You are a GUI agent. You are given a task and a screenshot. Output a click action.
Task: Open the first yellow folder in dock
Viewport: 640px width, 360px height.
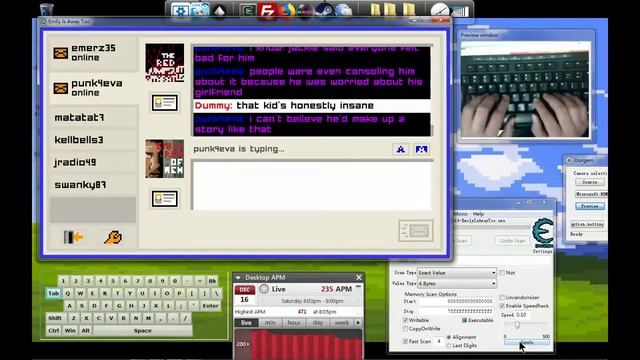(x=375, y=10)
